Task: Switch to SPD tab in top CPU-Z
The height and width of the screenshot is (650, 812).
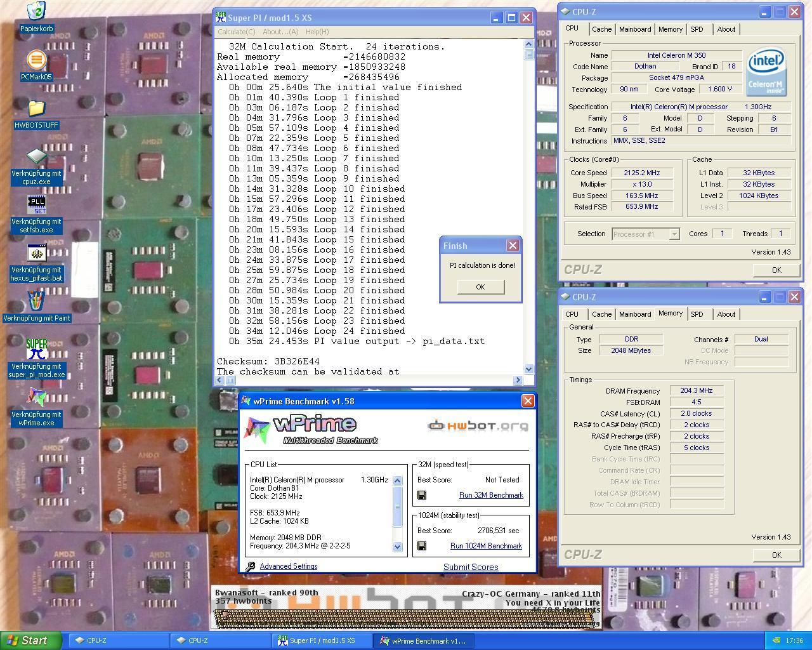Action: [697, 29]
